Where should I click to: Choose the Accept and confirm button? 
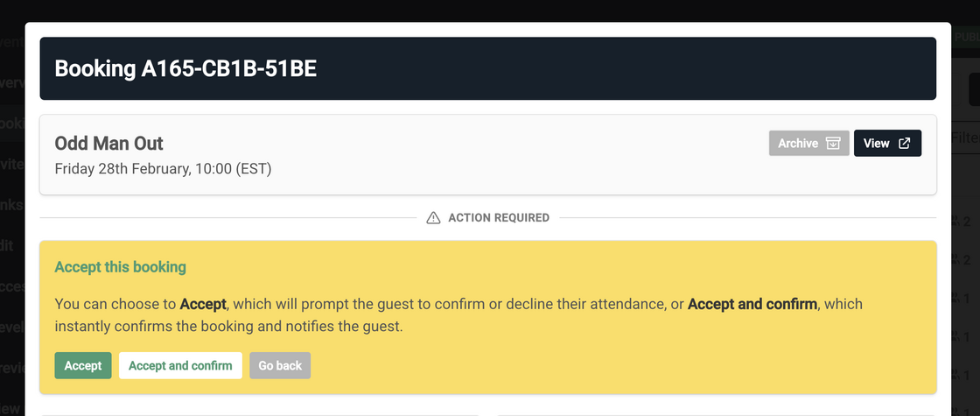pyautogui.click(x=180, y=366)
